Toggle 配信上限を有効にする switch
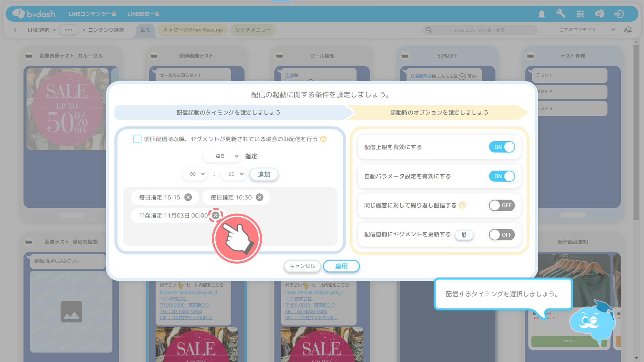Image resolution: width=644 pixels, height=362 pixels. coord(502,147)
